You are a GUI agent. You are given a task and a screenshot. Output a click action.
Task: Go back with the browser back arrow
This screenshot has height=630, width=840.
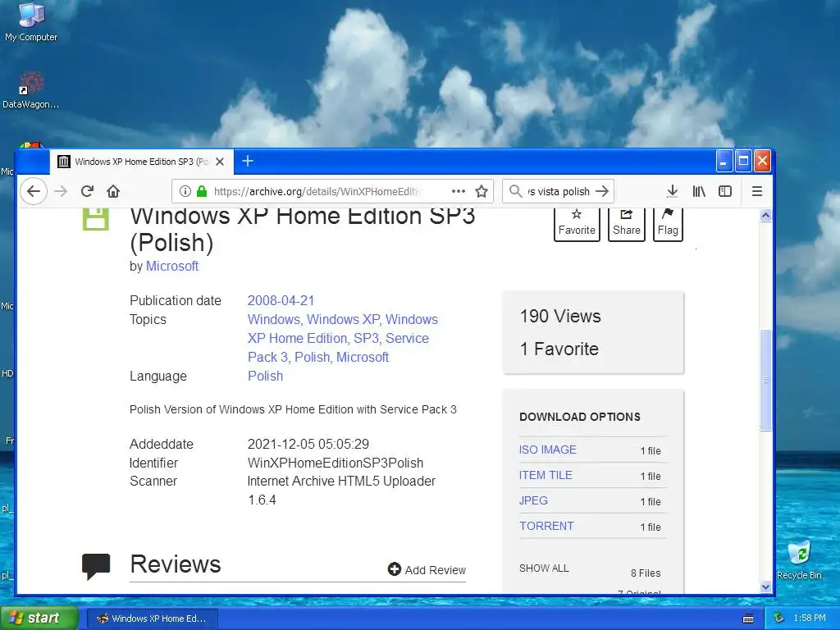point(34,191)
